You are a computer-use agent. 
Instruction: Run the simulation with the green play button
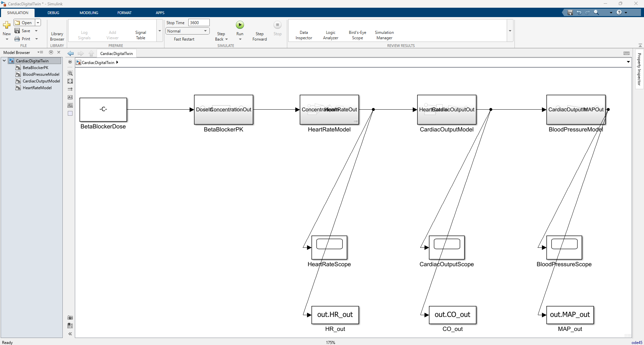(x=240, y=25)
